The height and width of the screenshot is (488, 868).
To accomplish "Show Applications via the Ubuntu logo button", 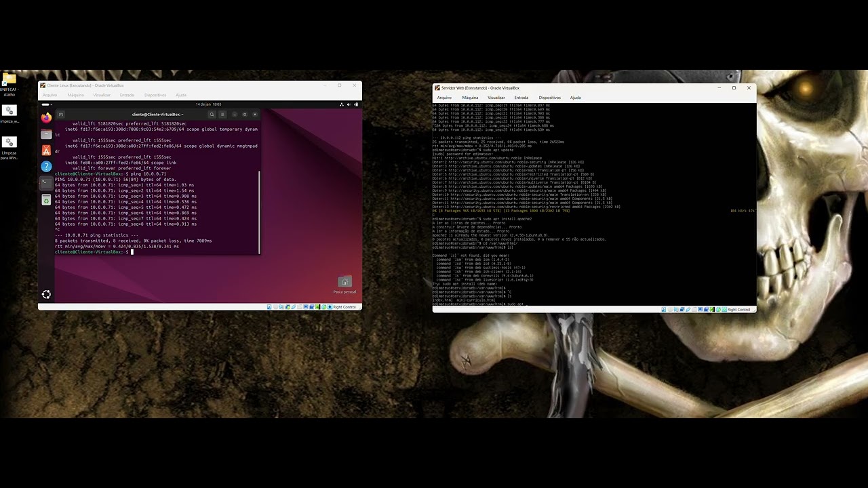I will [x=46, y=294].
